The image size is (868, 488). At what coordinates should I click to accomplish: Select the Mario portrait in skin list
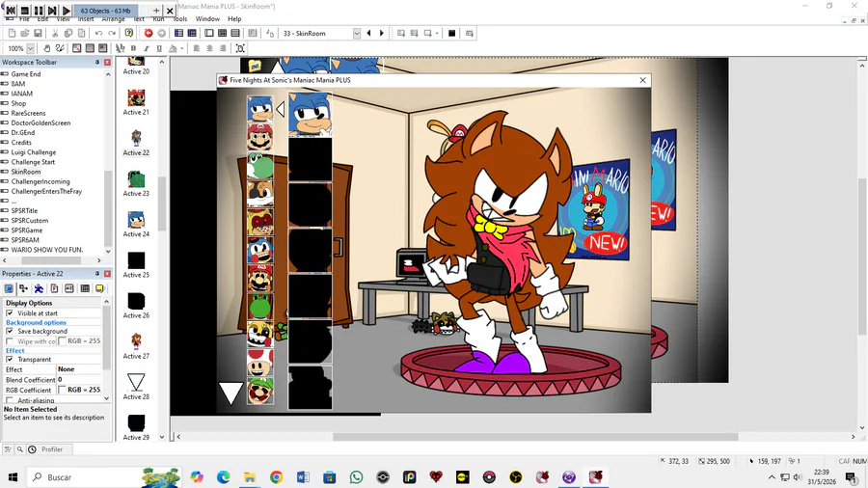[x=259, y=137]
